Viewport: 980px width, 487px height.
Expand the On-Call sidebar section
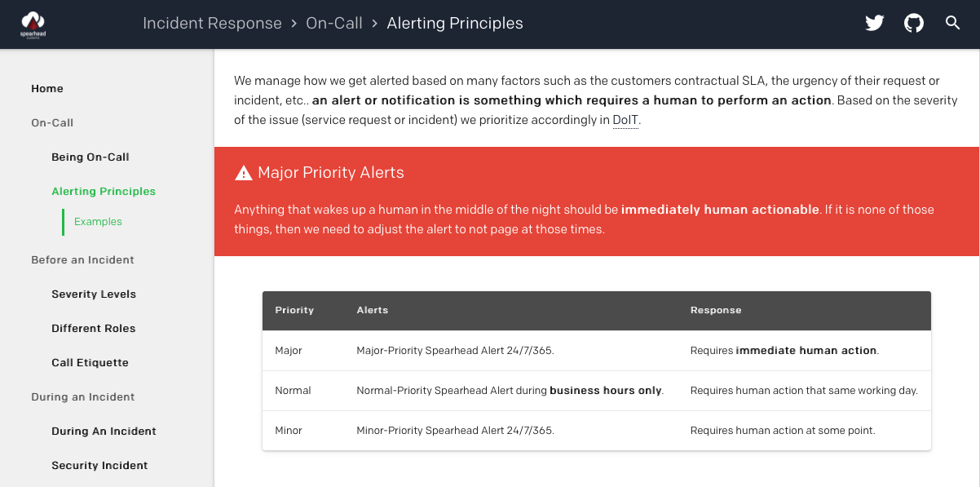pos(52,122)
